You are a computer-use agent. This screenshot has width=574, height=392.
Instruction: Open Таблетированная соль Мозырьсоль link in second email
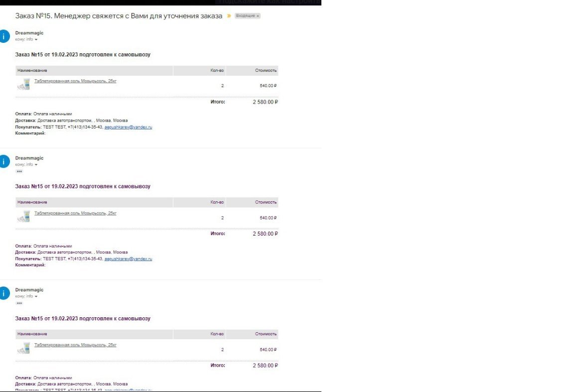[75, 213]
